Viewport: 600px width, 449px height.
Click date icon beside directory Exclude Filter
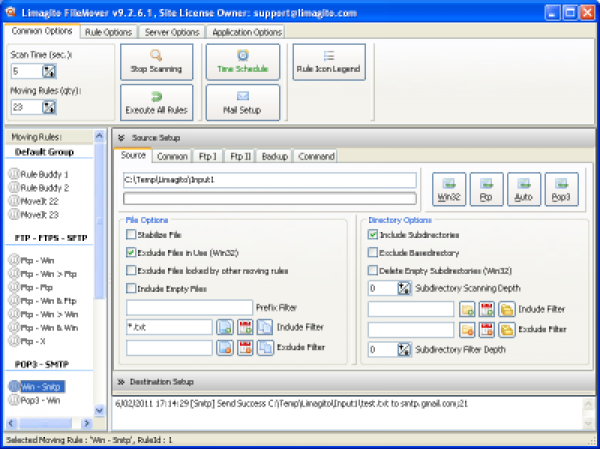[487, 330]
